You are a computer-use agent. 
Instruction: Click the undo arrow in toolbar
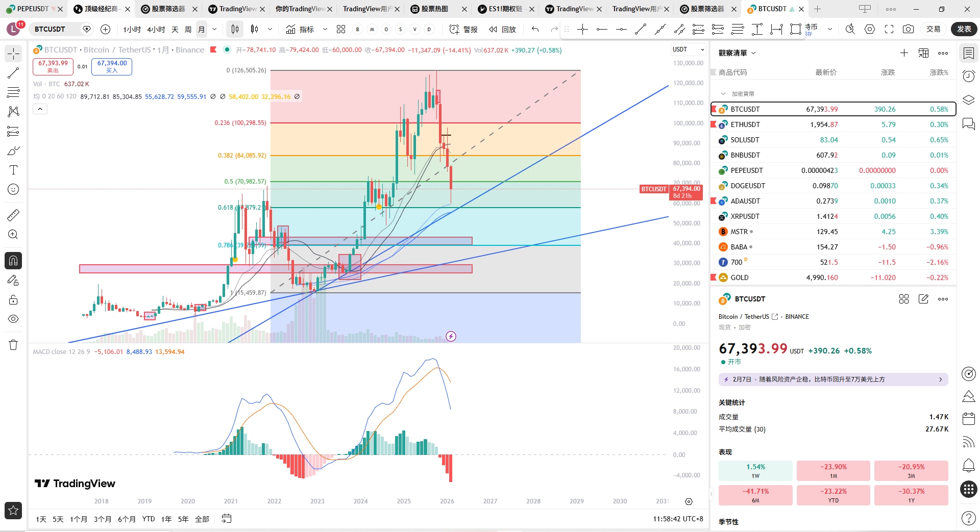pos(535,30)
